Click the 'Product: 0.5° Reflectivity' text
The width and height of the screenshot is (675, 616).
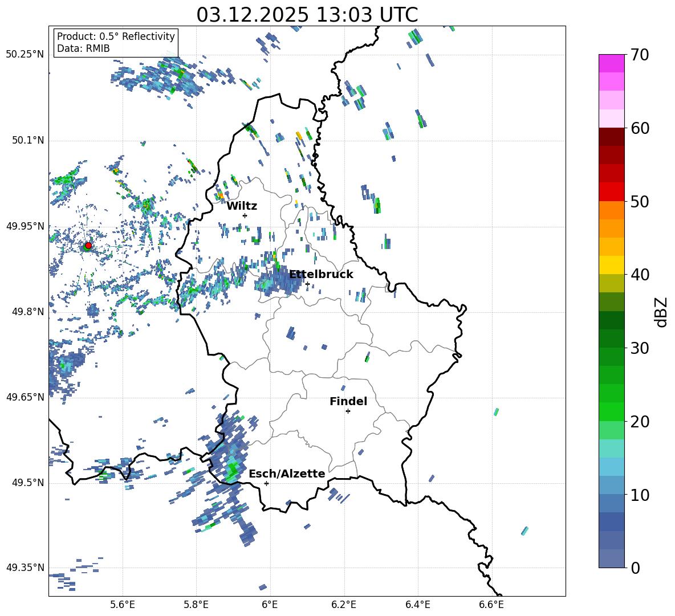116,36
